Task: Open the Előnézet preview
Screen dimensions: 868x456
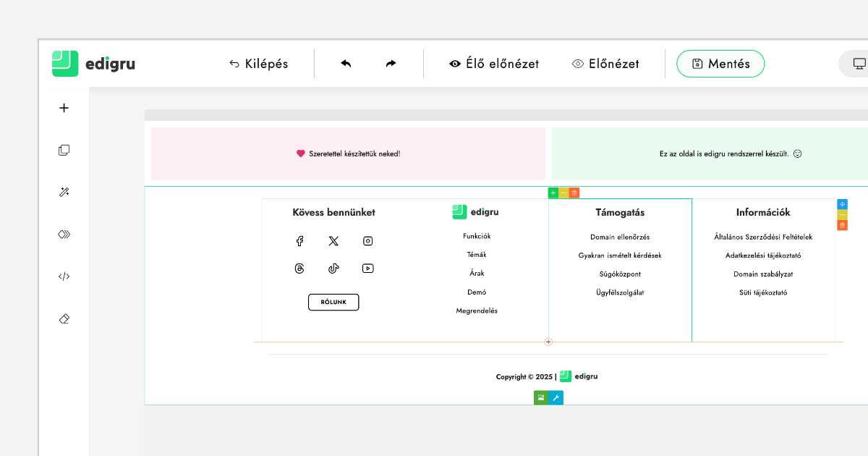Action: (x=605, y=64)
